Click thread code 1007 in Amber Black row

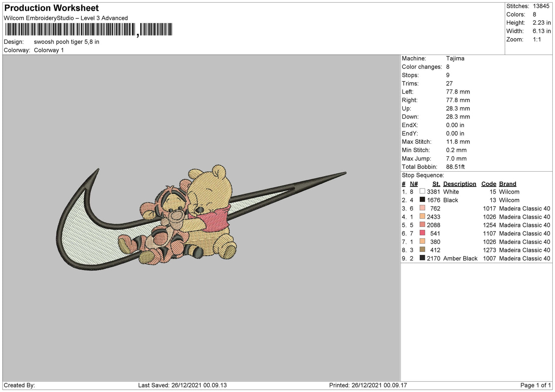(489, 258)
